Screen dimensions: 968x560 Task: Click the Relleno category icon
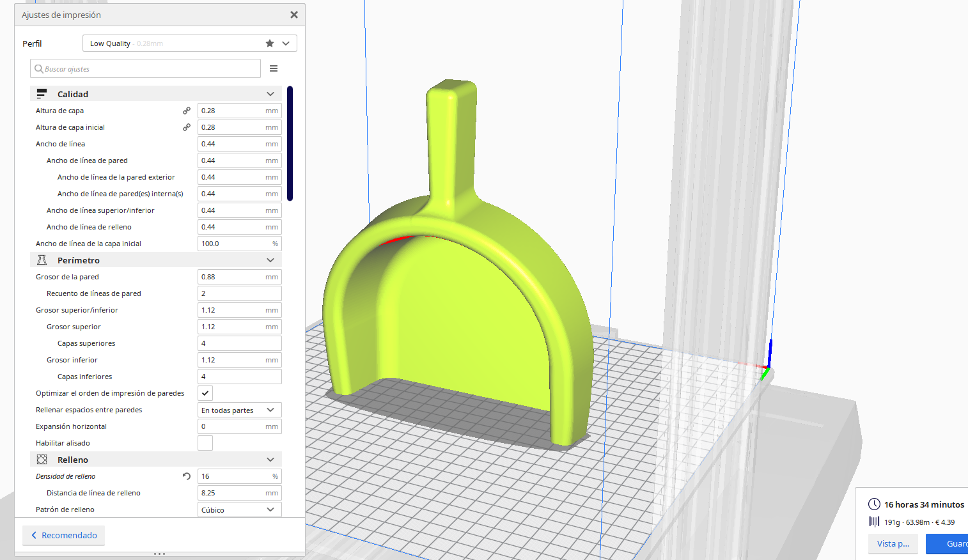pos(42,460)
